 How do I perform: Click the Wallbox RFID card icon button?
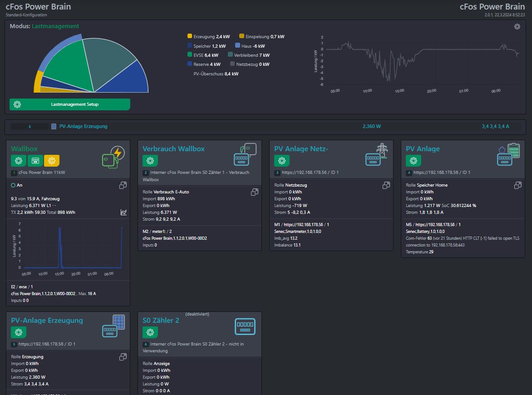[x=35, y=161]
